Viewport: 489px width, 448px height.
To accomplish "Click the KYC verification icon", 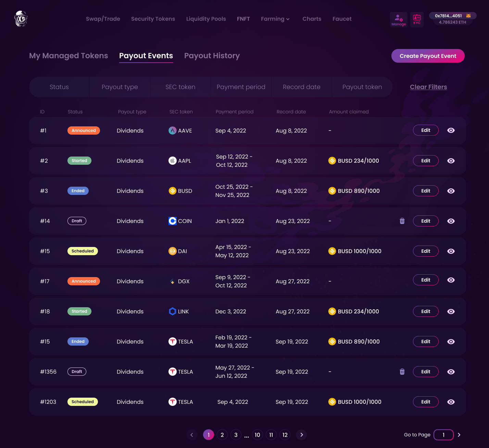I will click(417, 19).
